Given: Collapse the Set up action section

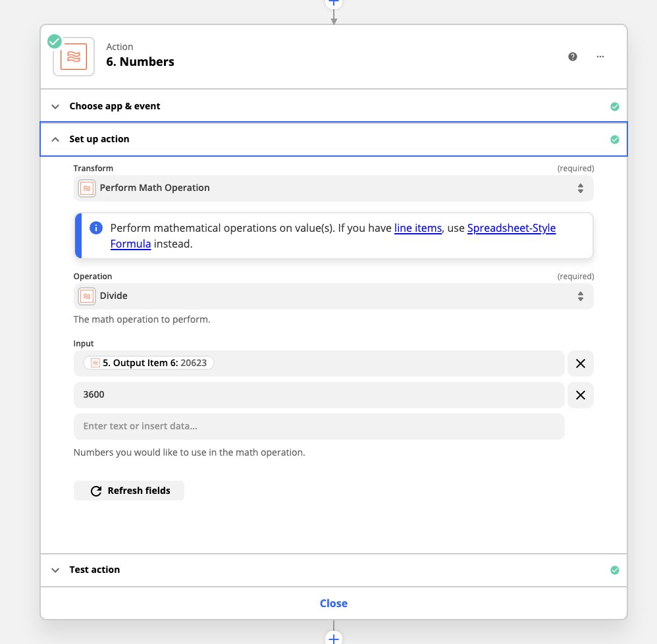Looking at the screenshot, I should click(334, 139).
